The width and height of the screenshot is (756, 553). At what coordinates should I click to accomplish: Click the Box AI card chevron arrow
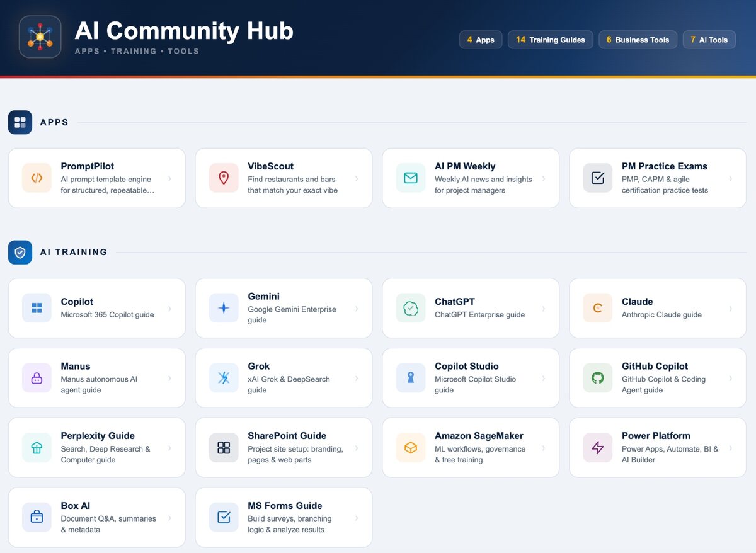(x=169, y=518)
